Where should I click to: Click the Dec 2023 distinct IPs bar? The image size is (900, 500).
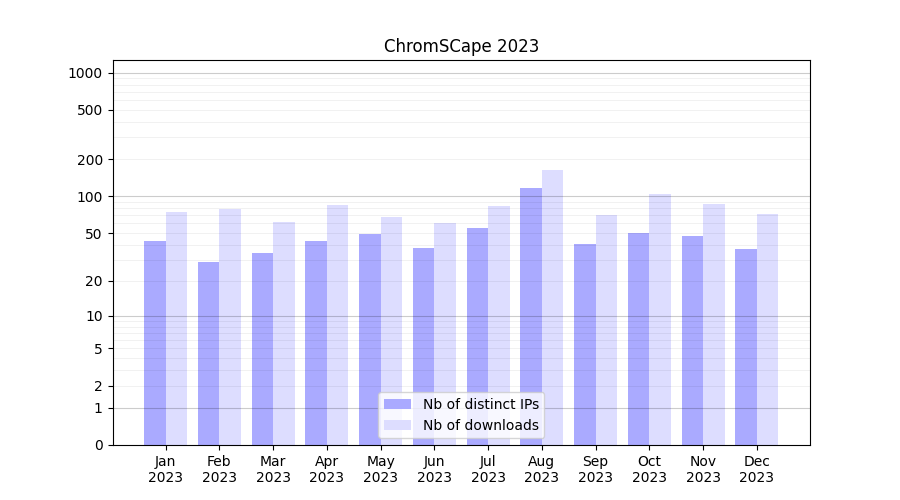(746, 347)
